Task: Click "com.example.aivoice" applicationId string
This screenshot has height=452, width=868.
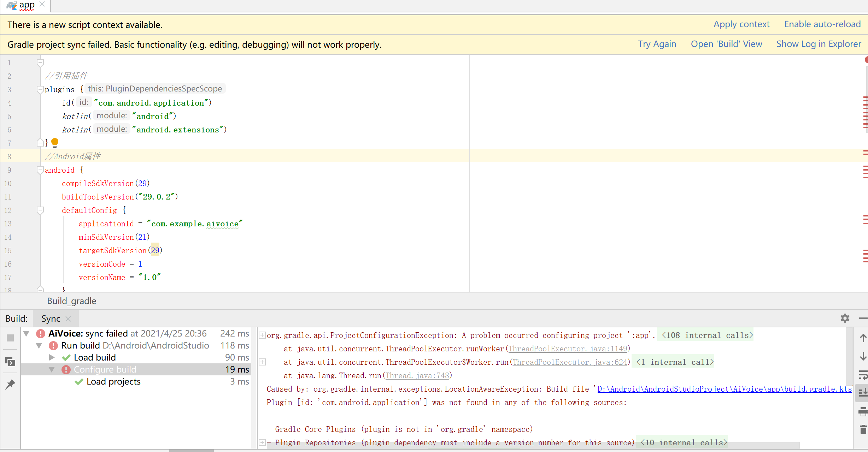Action: pyautogui.click(x=195, y=224)
